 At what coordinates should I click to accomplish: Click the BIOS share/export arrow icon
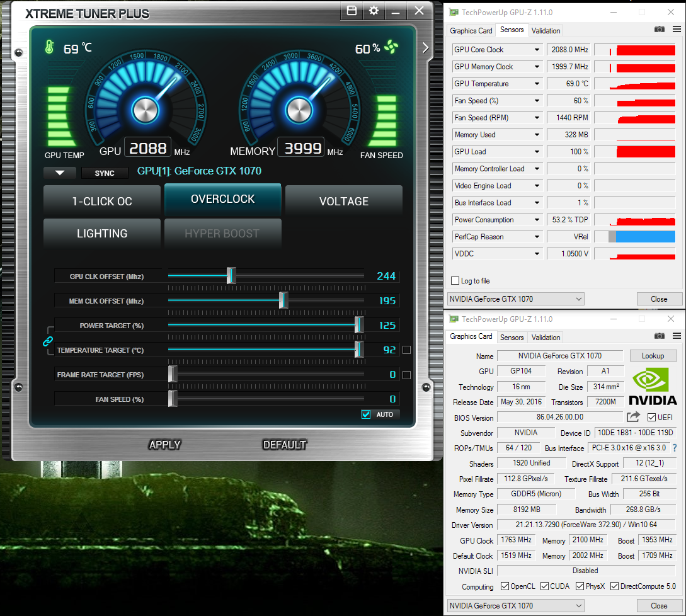[x=633, y=417]
